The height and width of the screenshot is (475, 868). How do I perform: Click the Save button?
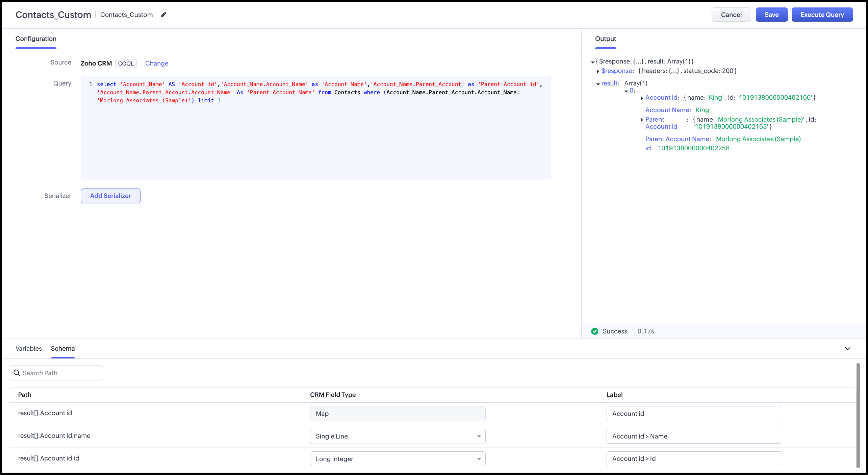click(771, 15)
